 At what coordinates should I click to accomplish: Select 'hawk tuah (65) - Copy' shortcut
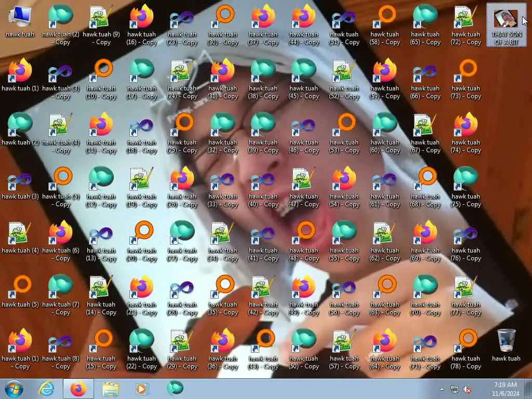425,25
